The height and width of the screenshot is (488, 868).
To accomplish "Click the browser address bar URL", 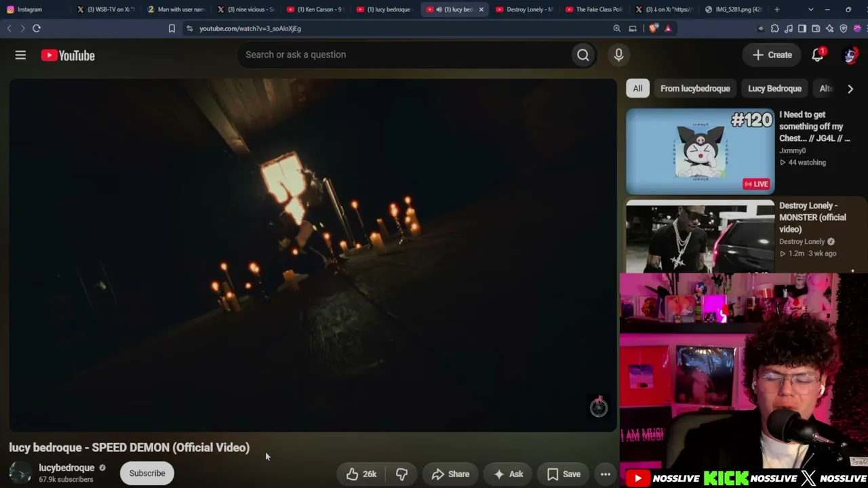I will pyautogui.click(x=250, y=28).
